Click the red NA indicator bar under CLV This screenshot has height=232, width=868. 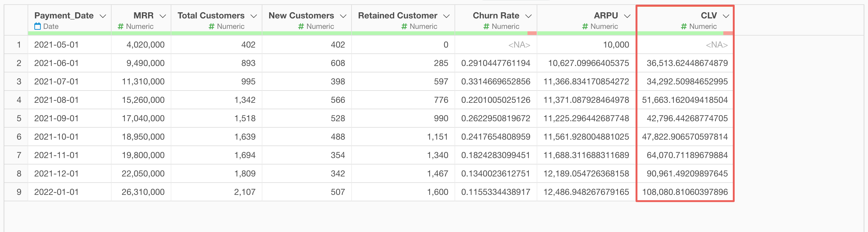(728, 33)
